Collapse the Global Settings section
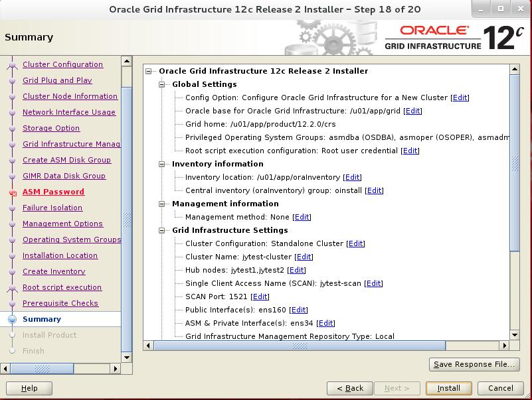 (x=162, y=84)
